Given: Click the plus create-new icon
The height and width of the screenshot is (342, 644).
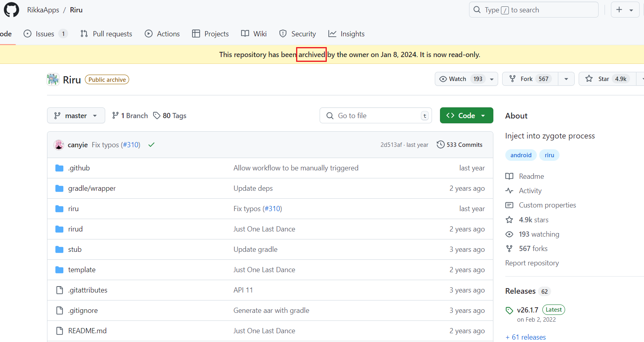Looking at the screenshot, I should coord(619,10).
